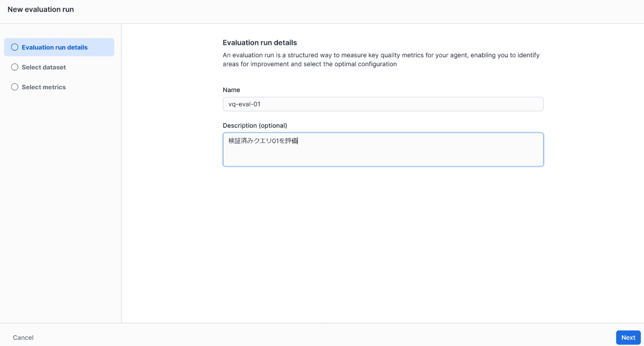The height and width of the screenshot is (346, 644).
Task: Click empty sidebar area below Select metrics
Action: tap(60, 205)
